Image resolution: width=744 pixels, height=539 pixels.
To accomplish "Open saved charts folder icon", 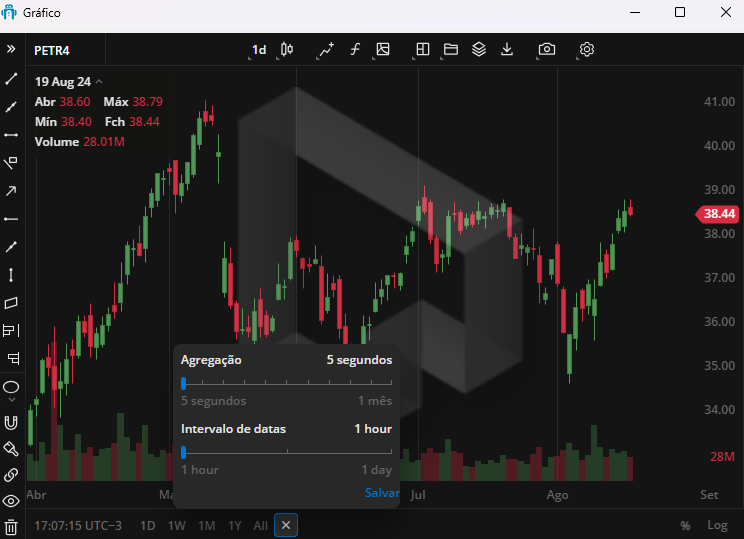I will click(x=450, y=49).
